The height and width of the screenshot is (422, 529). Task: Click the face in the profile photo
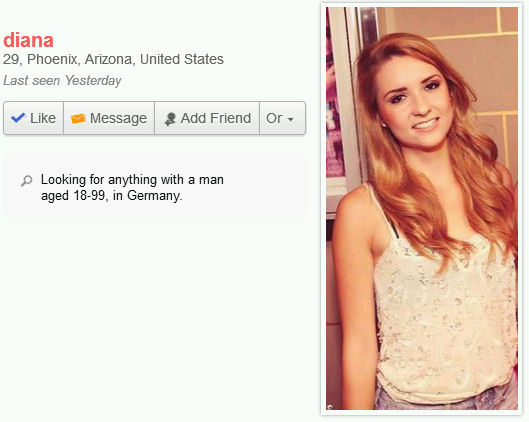point(415,103)
